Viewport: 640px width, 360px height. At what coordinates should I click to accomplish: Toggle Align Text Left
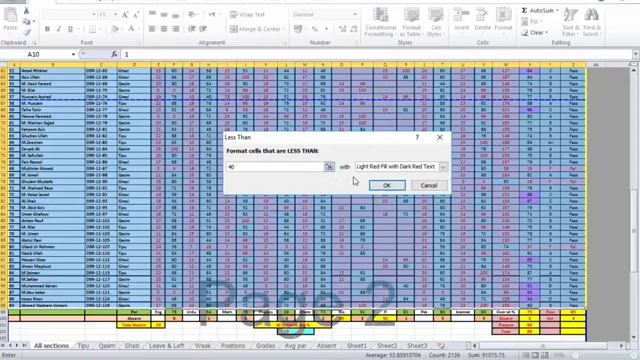pos(152,29)
